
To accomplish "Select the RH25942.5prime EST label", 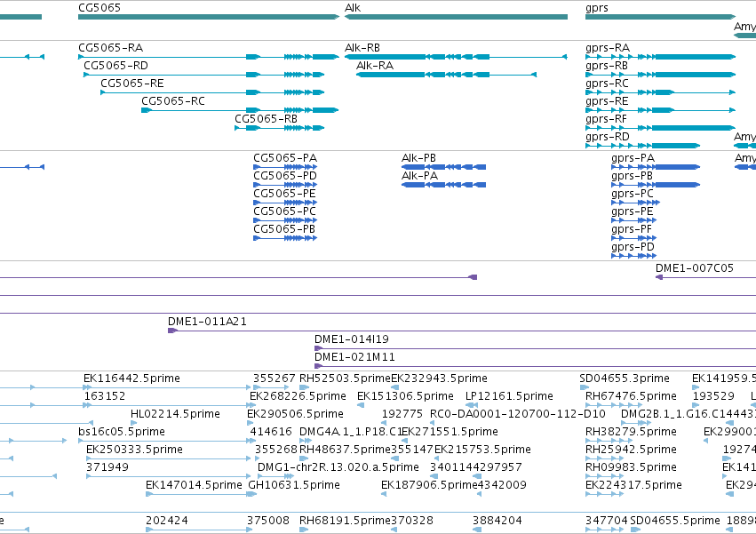I will coord(631,450).
